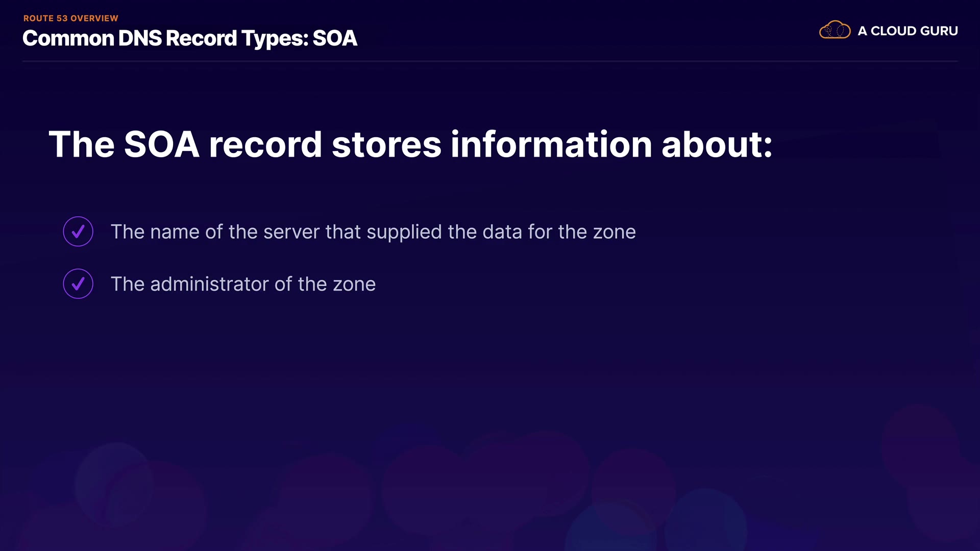The height and width of the screenshot is (551, 980).
Task: Click the checkmark icon beside the server name bullet
Action: (78, 232)
